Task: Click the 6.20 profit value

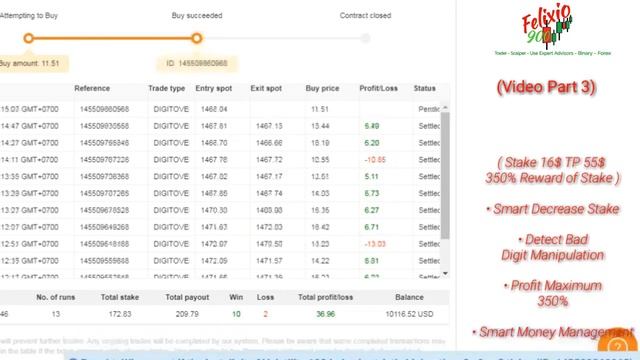Action: pyautogui.click(x=371, y=143)
